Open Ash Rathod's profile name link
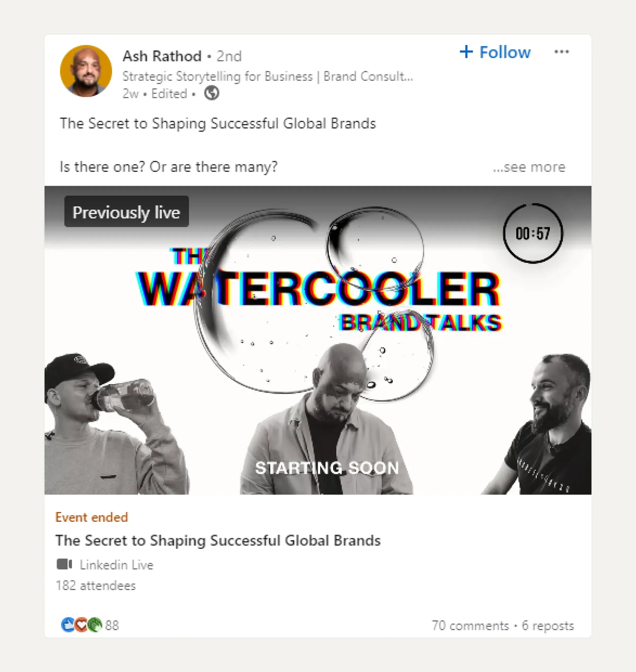The width and height of the screenshot is (636, 672). click(x=162, y=56)
